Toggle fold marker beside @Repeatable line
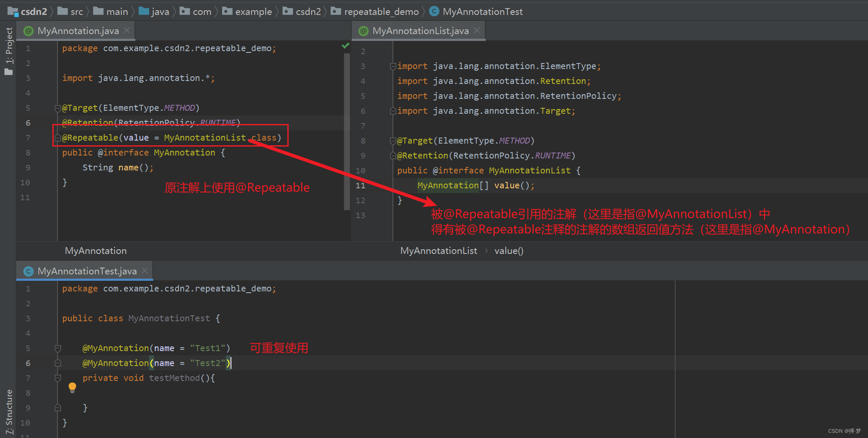 click(57, 138)
